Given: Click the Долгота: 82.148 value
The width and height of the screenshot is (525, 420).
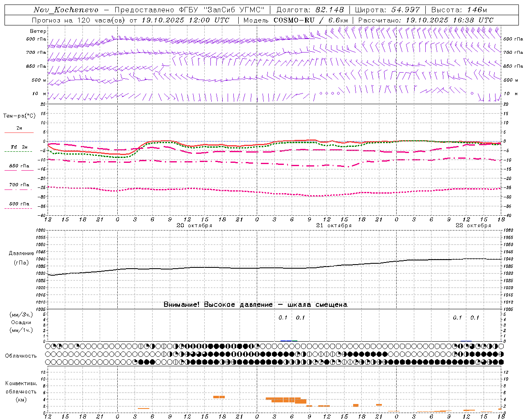Looking at the screenshot, I should (x=310, y=10).
